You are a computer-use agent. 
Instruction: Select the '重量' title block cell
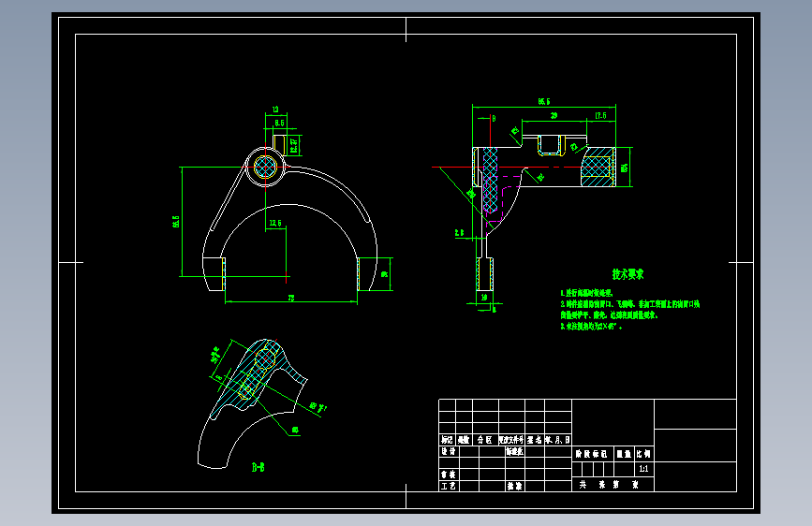624,454
